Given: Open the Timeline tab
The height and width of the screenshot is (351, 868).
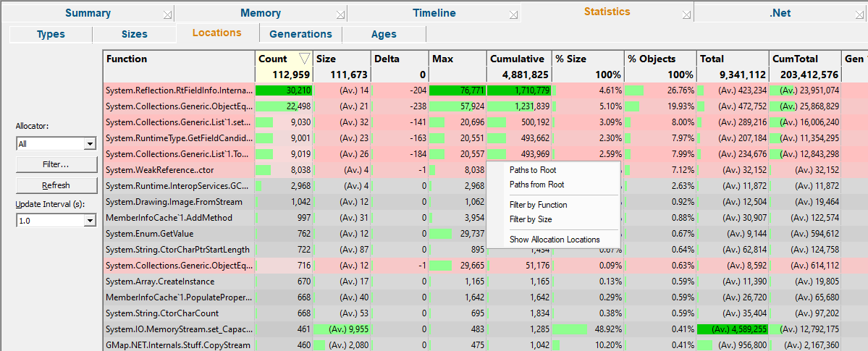Looking at the screenshot, I should click(x=434, y=13).
